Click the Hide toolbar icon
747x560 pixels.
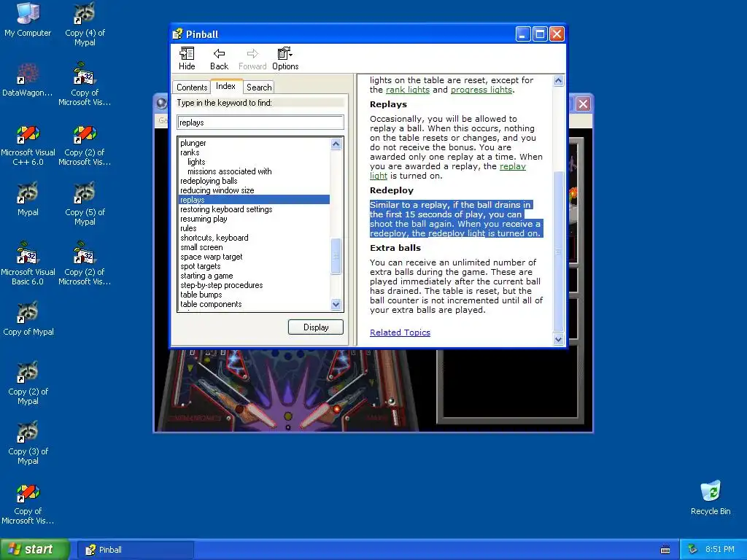click(x=187, y=59)
